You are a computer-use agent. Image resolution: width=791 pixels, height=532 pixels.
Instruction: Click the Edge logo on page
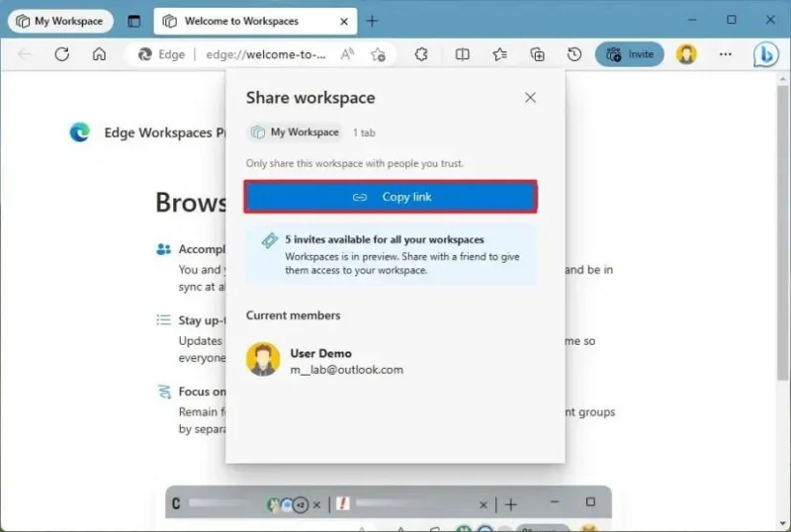pos(80,133)
